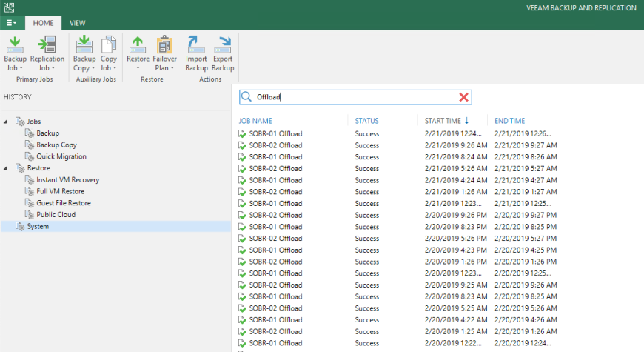
Task: Click job icon for 2/20/2019 4:22 AM row
Action: tap(242, 320)
